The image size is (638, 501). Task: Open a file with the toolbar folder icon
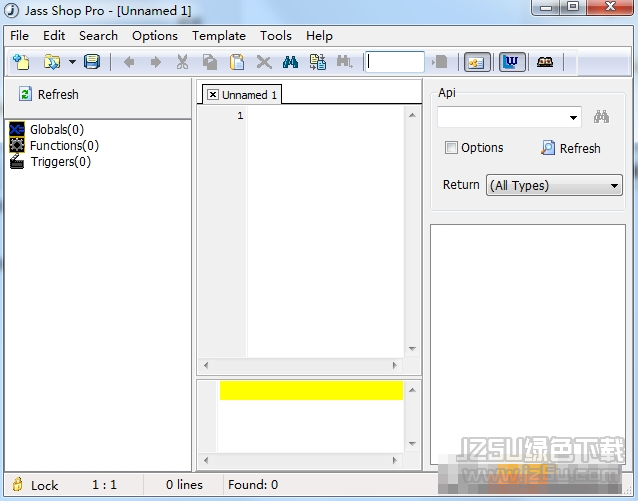point(52,62)
